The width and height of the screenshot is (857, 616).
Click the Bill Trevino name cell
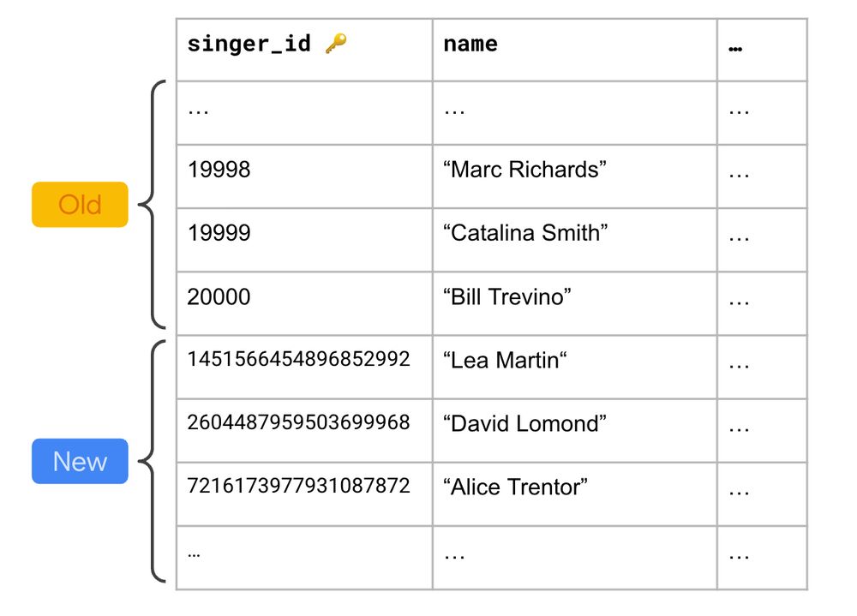[x=574, y=303]
